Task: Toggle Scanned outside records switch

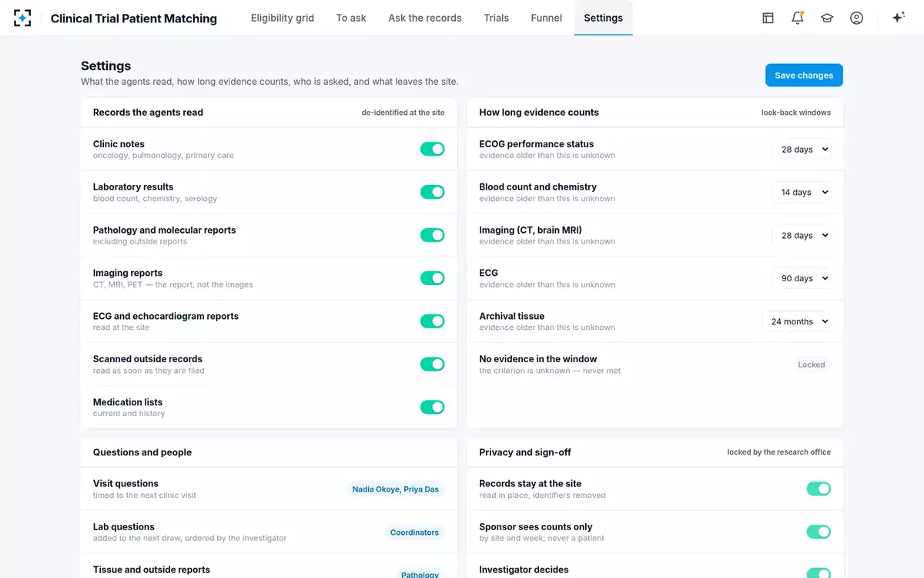Action: coord(432,365)
